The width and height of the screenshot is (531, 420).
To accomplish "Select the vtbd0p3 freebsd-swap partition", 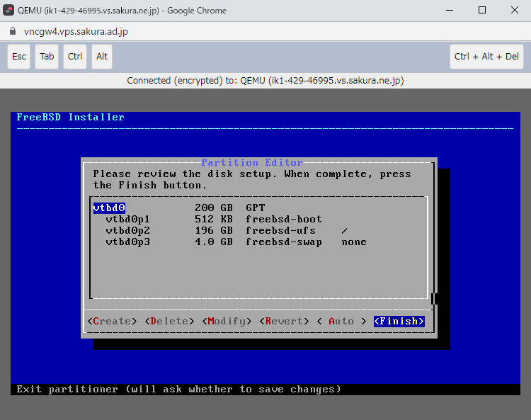I will (x=258, y=242).
